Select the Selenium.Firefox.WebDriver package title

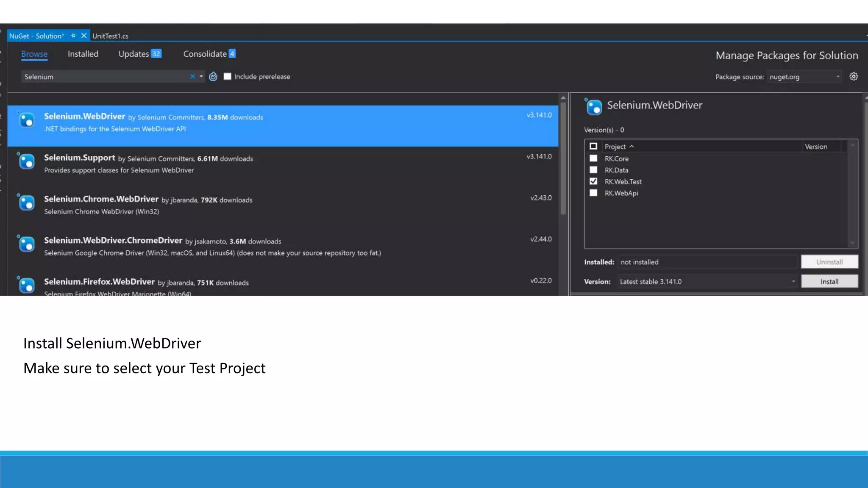click(100, 282)
